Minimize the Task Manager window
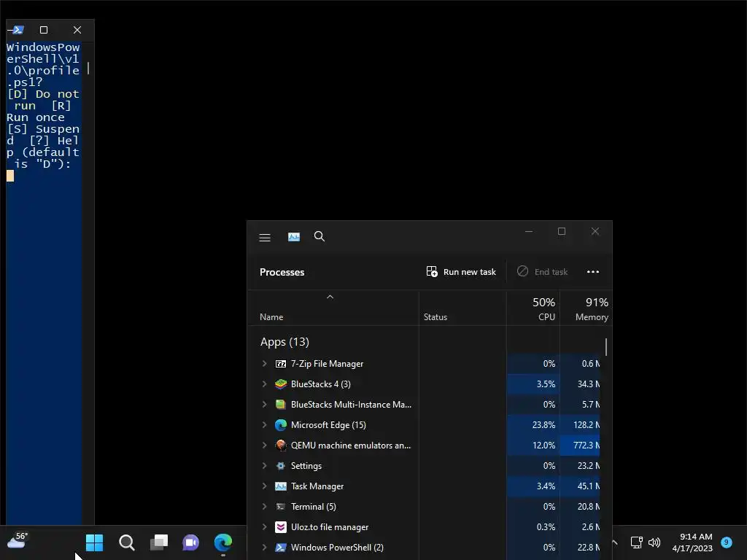The height and width of the screenshot is (560, 747). (x=529, y=231)
